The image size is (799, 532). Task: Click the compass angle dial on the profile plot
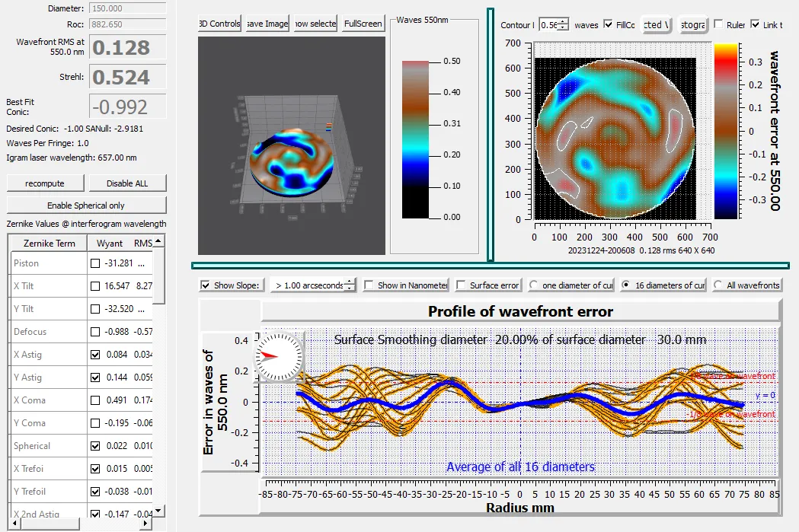[278, 355]
